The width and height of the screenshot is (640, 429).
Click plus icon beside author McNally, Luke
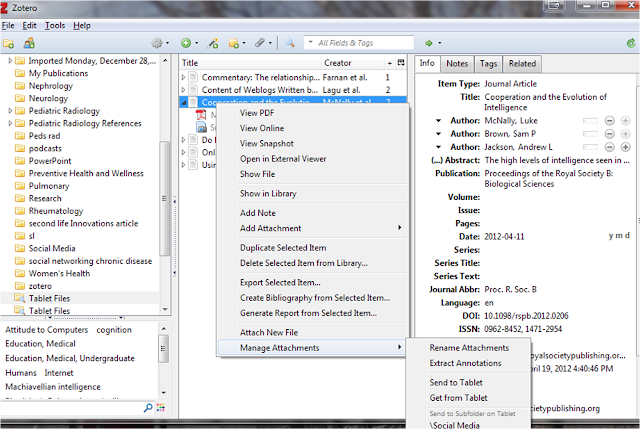tap(625, 121)
